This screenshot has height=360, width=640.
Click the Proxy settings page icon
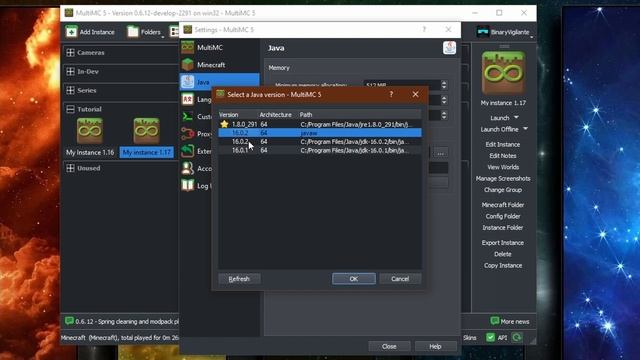coord(187,133)
